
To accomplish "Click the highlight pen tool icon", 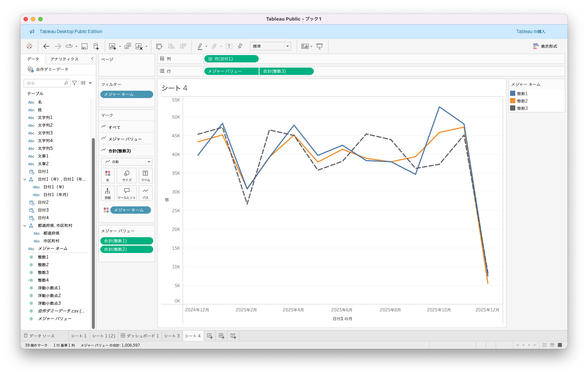I will pyautogui.click(x=200, y=46).
